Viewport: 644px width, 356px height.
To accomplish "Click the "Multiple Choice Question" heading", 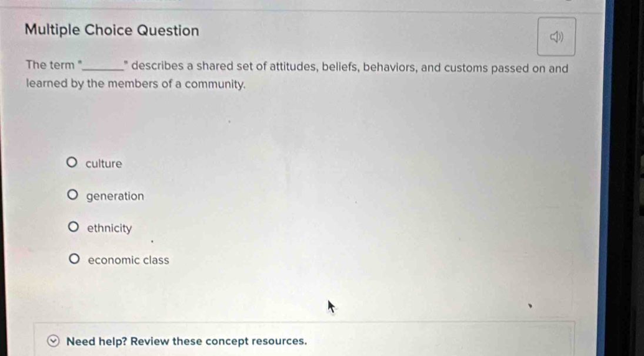I will click(112, 31).
